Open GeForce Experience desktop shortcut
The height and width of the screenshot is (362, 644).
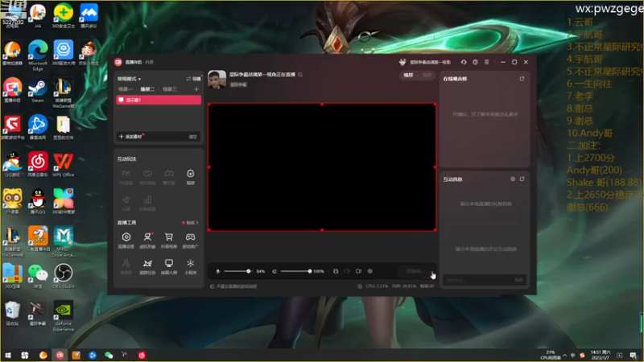point(64,315)
